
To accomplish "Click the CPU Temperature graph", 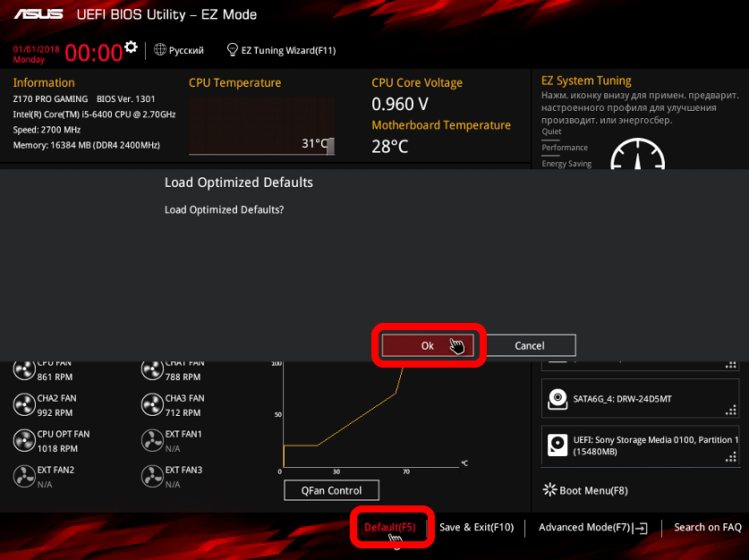I will (x=262, y=126).
